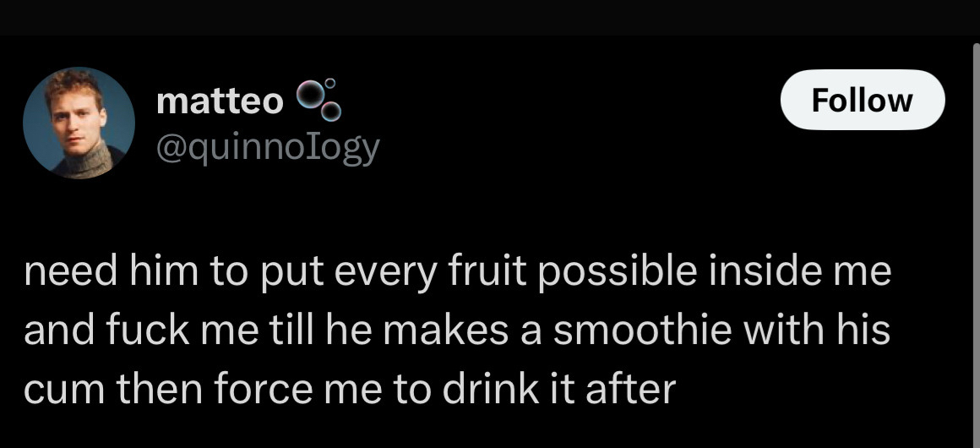Open the tweet detail by clicking its text
This screenshot has height=448, width=980.
(456, 331)
